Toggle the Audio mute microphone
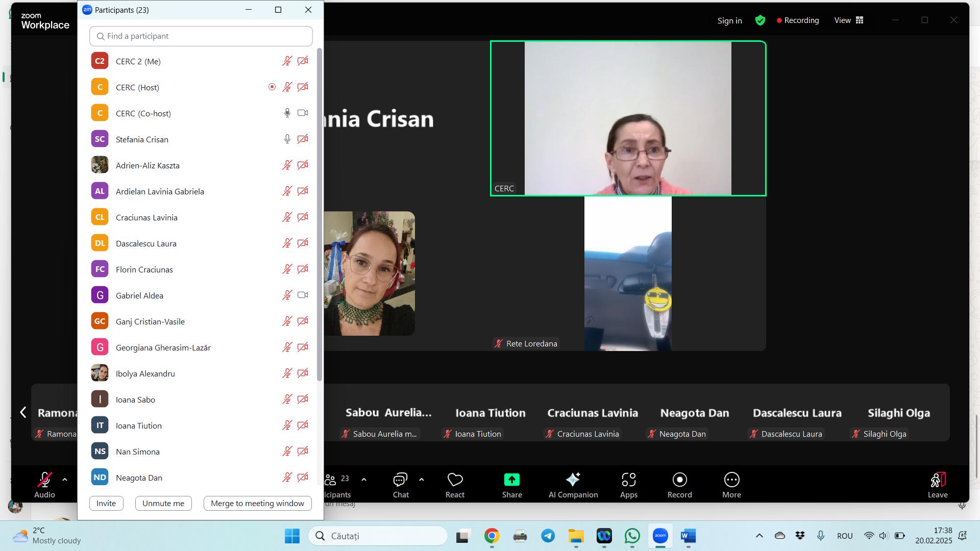The height and width of the screenshot is (551, 980). (x=44, y=480)
